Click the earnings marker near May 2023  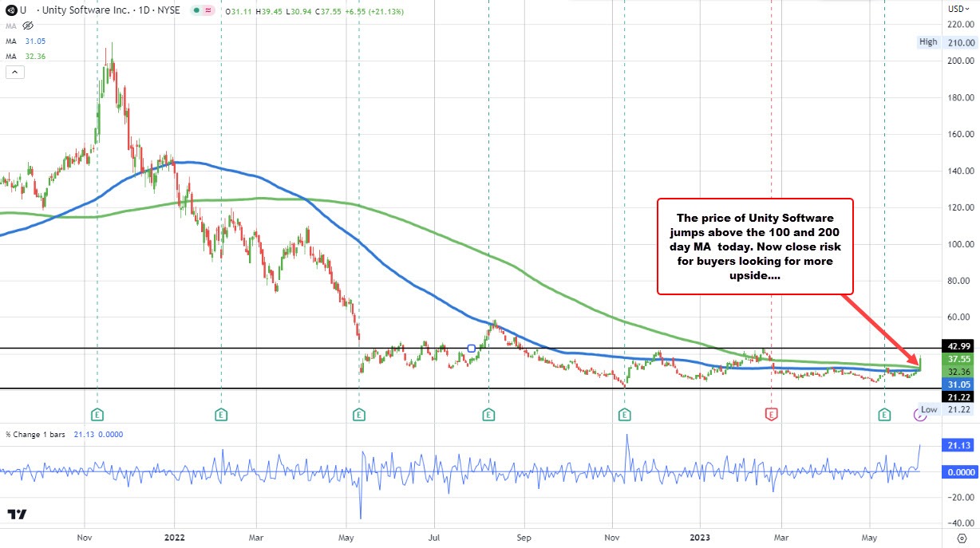pos(884,414)
